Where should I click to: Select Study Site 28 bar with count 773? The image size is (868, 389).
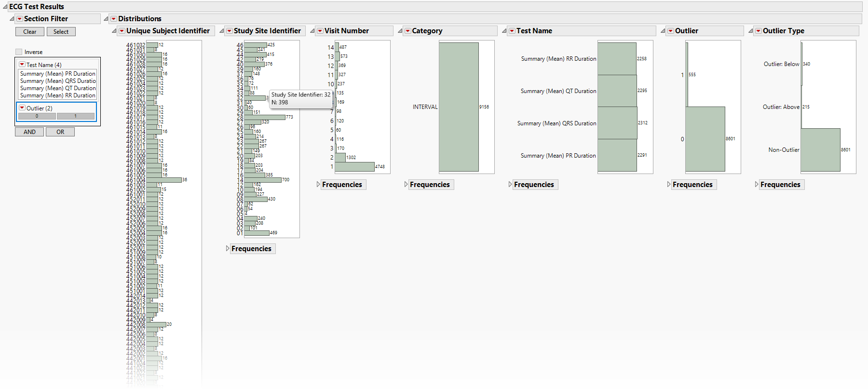click(265, 117)
